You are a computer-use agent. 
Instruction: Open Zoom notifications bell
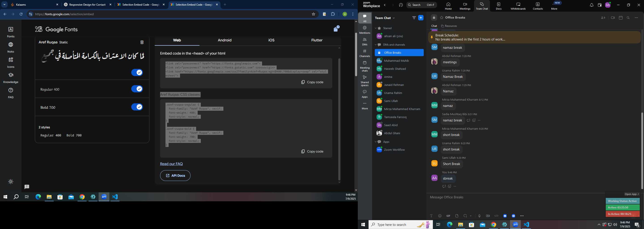(x=591, y=5)
